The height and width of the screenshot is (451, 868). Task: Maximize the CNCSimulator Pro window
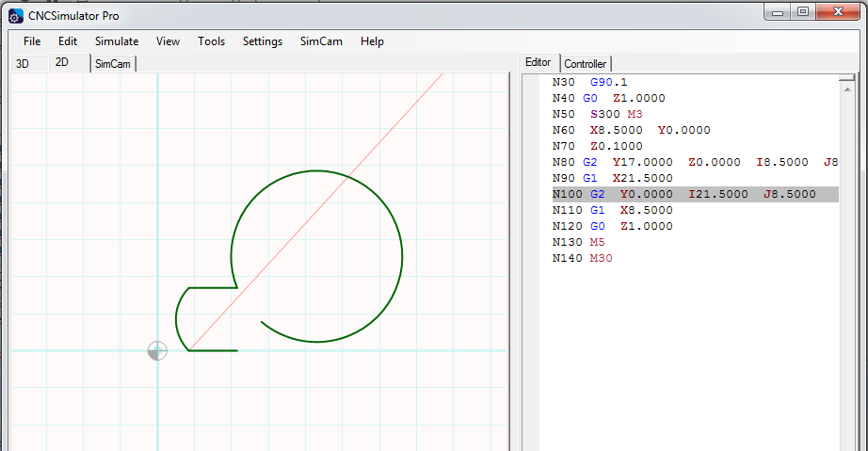(803, 11)
